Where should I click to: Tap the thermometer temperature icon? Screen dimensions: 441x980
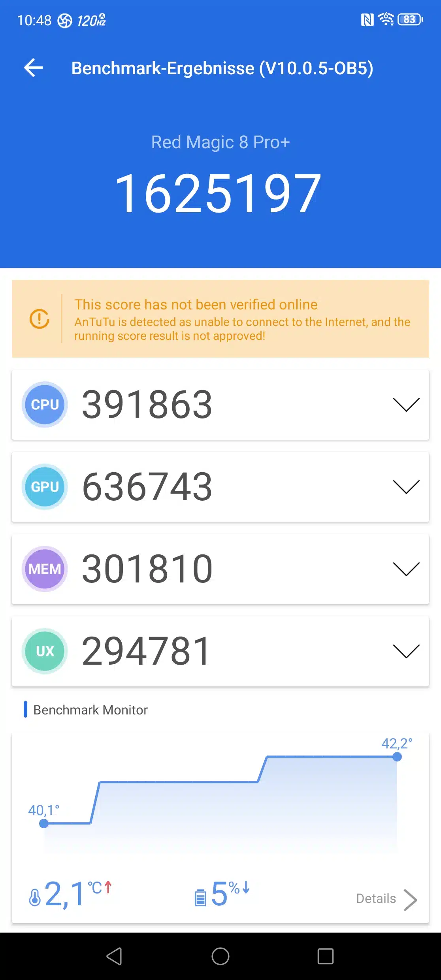(35, 897)
